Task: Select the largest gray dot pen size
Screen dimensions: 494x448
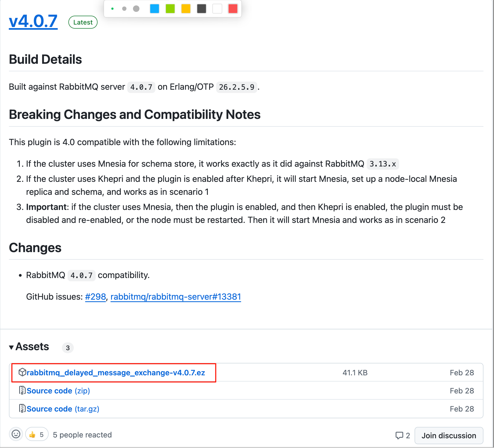Action: point(136,9)
